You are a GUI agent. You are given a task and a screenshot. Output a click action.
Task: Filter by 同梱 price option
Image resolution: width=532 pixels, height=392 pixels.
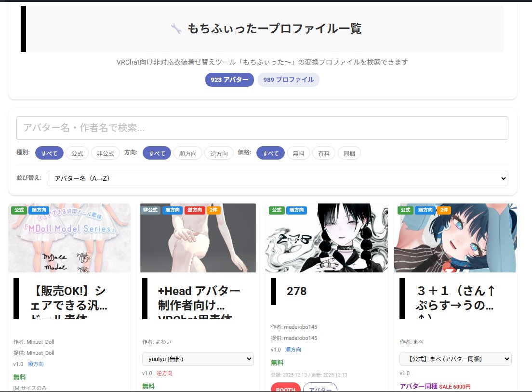coord(349,153)
